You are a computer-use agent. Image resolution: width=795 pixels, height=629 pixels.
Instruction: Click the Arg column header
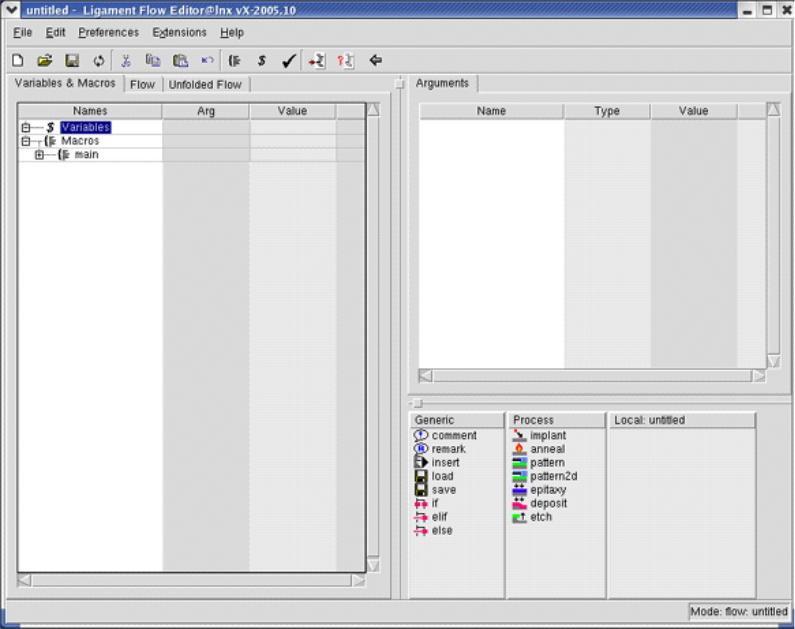206,111
